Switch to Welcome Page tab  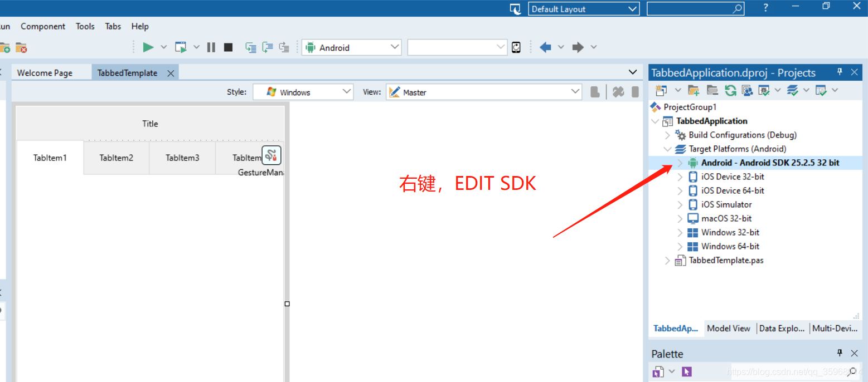(45, 73)
